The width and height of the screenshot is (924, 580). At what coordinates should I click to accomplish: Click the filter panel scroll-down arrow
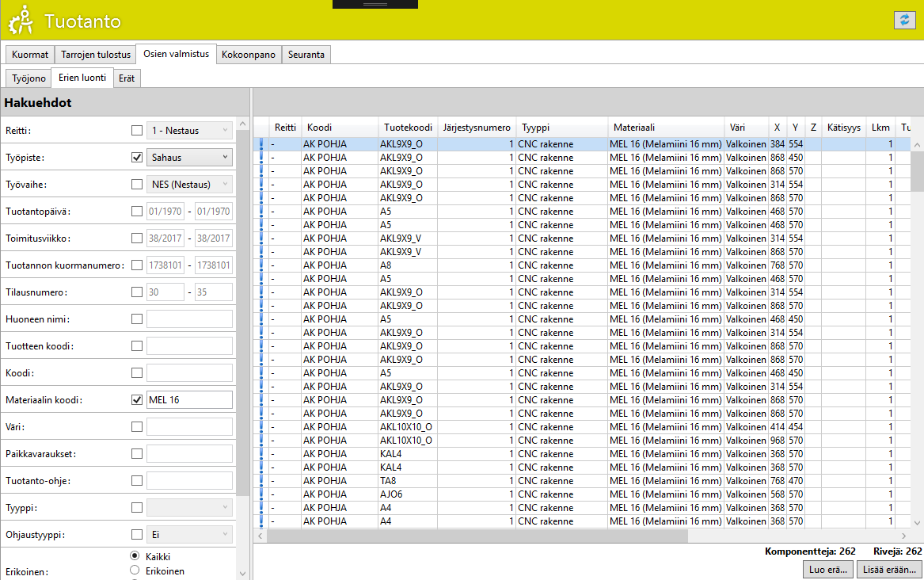(242, 573)
